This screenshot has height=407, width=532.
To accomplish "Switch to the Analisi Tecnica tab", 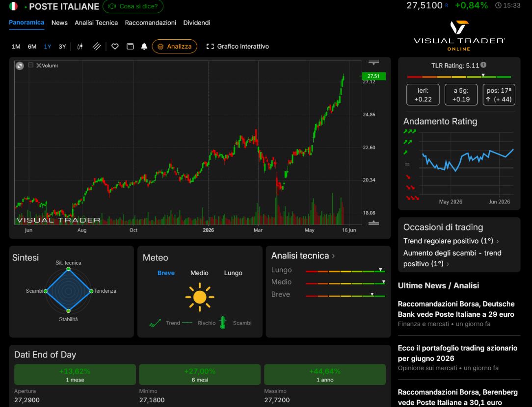I will pyautogui.click(x=96, y=23).
